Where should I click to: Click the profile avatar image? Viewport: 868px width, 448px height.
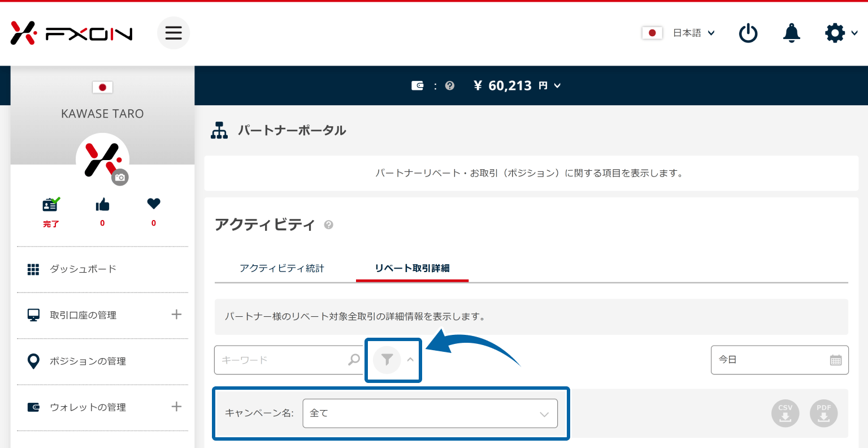102,160
